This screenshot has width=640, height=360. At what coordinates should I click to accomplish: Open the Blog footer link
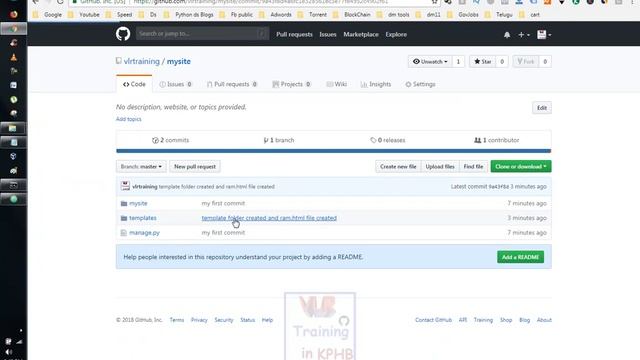[x=524, y=320]
